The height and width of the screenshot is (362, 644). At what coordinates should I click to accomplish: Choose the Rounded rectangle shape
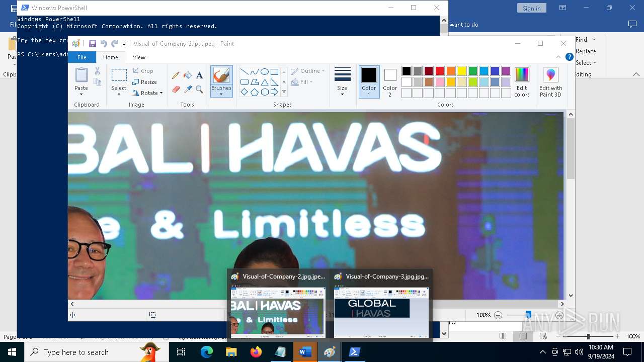pyautogui.click(x=244, y=82)
